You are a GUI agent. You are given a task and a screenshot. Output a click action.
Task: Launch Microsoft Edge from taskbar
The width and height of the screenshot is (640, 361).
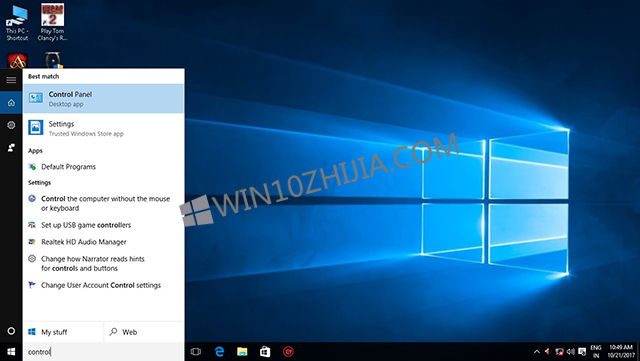[219, 352]
